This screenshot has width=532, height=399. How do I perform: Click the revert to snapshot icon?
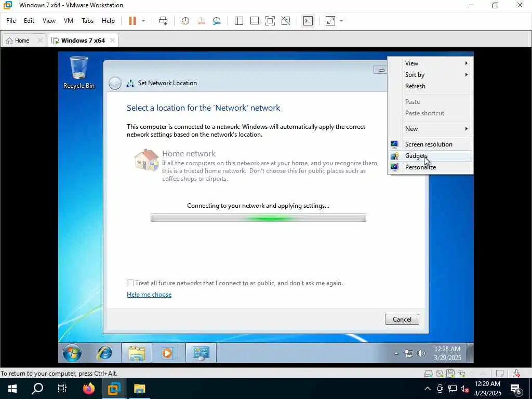(201, 21)
